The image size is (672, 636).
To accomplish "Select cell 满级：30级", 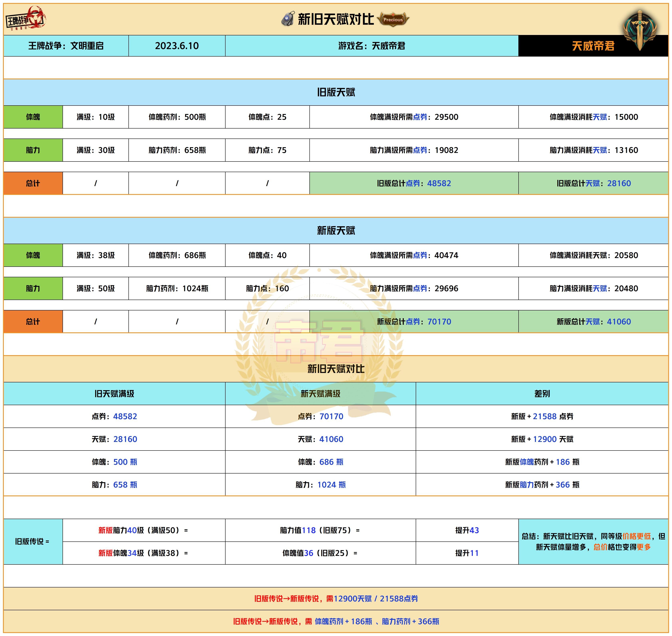I will 95,150.
